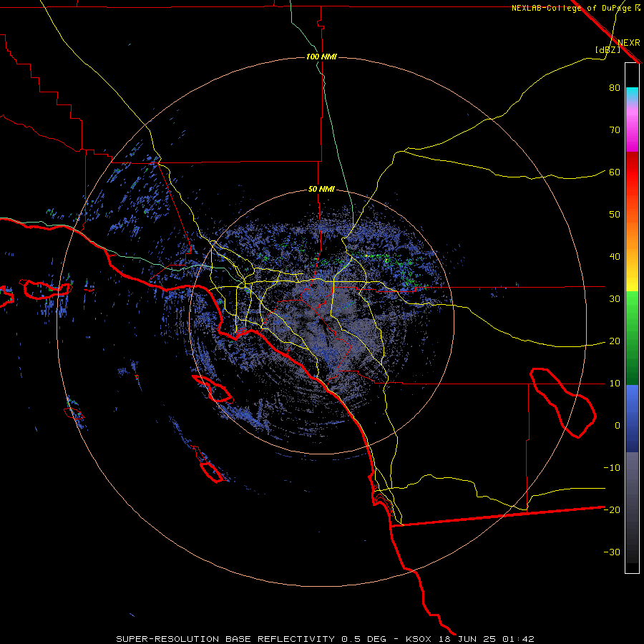This screenshot has width=644, height=644.
Task: Click the SUPER-RESOLUTION BASE REFLECTIVITY caption text
Action: [225, 639]
